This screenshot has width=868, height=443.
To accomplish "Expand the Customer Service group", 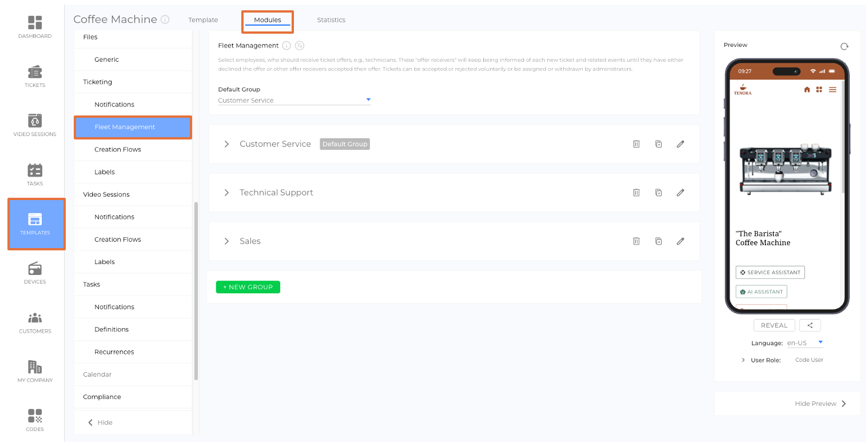I will click(226, 144).
